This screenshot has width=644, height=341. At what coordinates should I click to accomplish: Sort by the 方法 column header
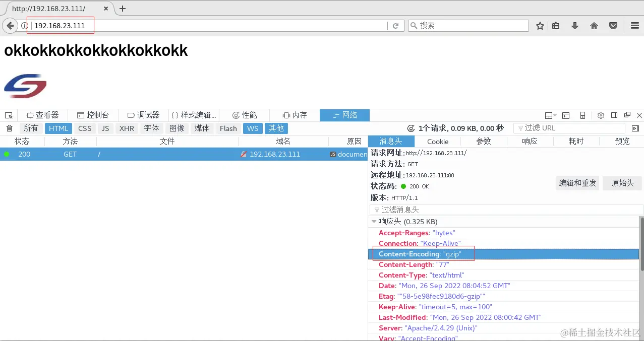70,142
